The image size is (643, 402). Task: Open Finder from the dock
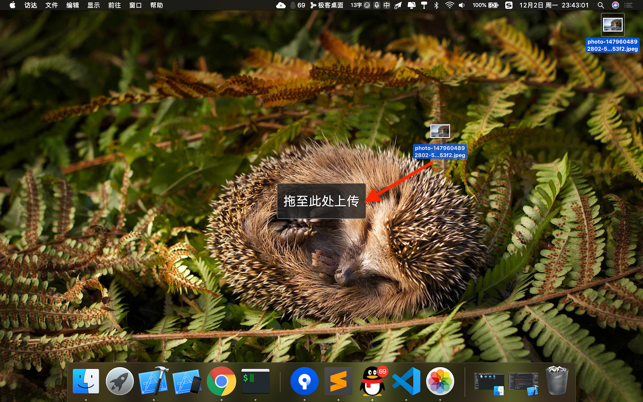pos(86,381)
